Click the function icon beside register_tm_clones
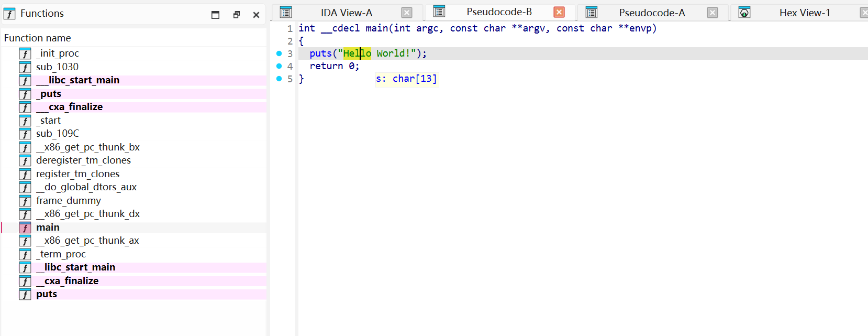The height and width of the screenshot is (336, 868). pyautogui.click(x=25, y=174)
